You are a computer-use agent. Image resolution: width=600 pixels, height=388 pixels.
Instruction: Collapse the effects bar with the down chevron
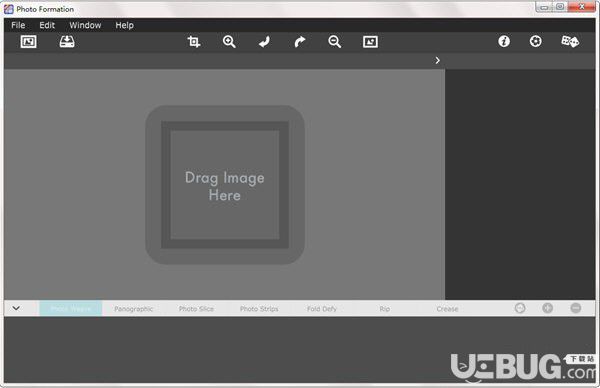pos(16,308)
